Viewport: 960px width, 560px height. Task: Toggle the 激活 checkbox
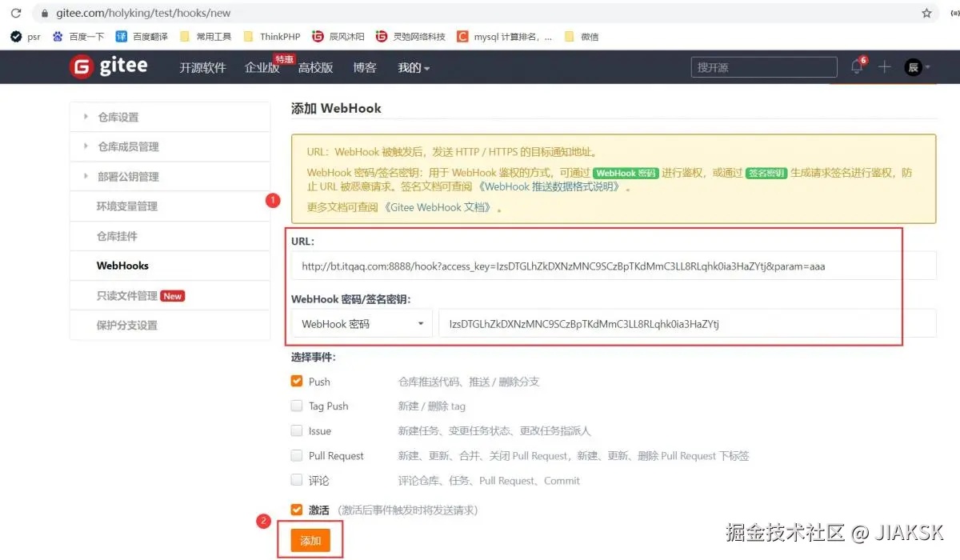(297, 510)
